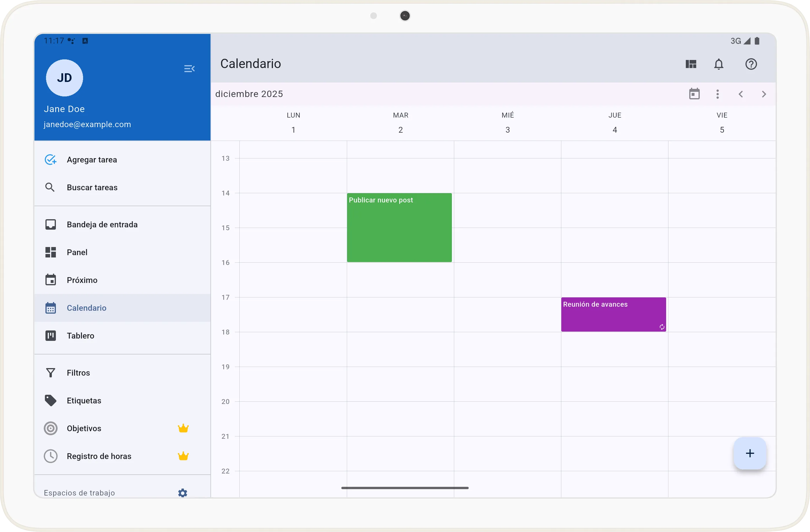
Task: Open the help question mark icon
Action: tap(751, 64)
